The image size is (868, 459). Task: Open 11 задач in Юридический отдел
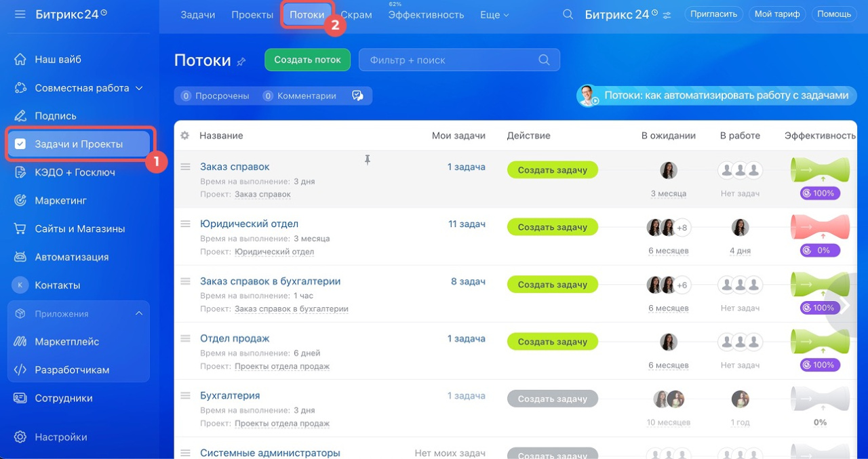467,224
